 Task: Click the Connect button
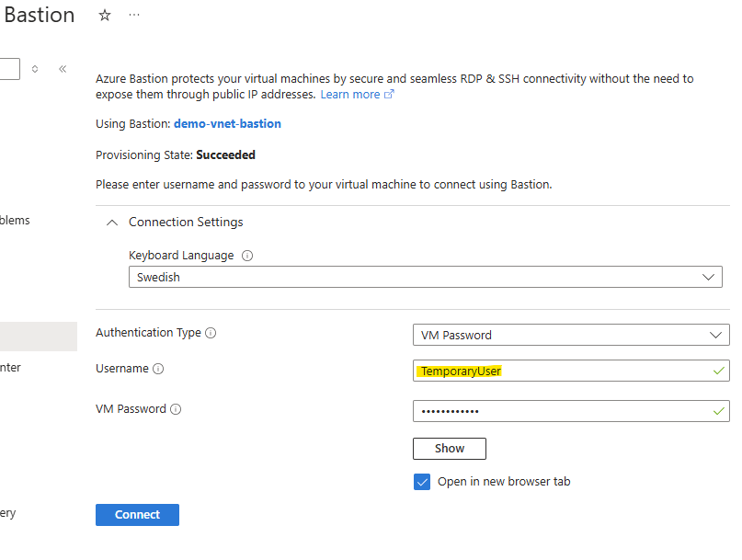pos(137,515)
